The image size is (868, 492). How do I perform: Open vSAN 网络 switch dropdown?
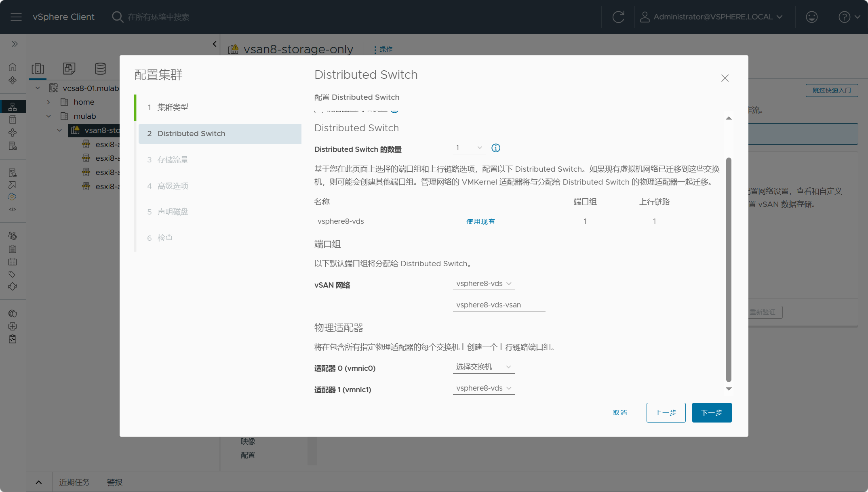coord(484,284)
